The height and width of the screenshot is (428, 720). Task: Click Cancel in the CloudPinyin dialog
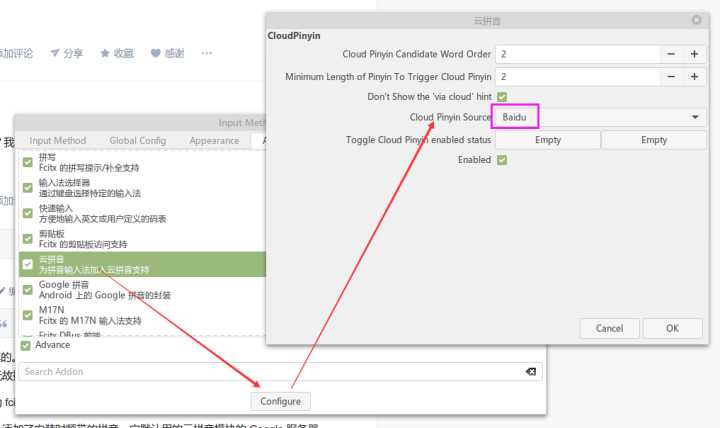tap(609, 328)
